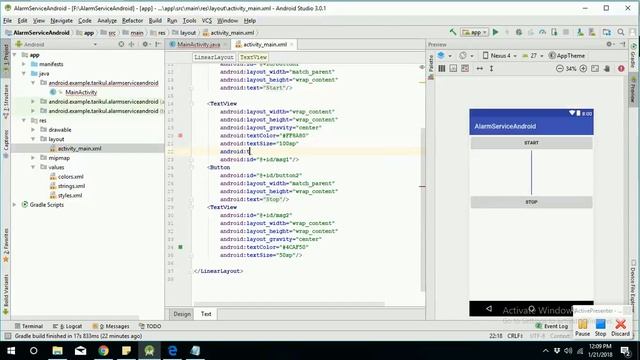Stop the ActivePresenter recording
Viewport: 640px width, 360px height.
coord(600,328)
